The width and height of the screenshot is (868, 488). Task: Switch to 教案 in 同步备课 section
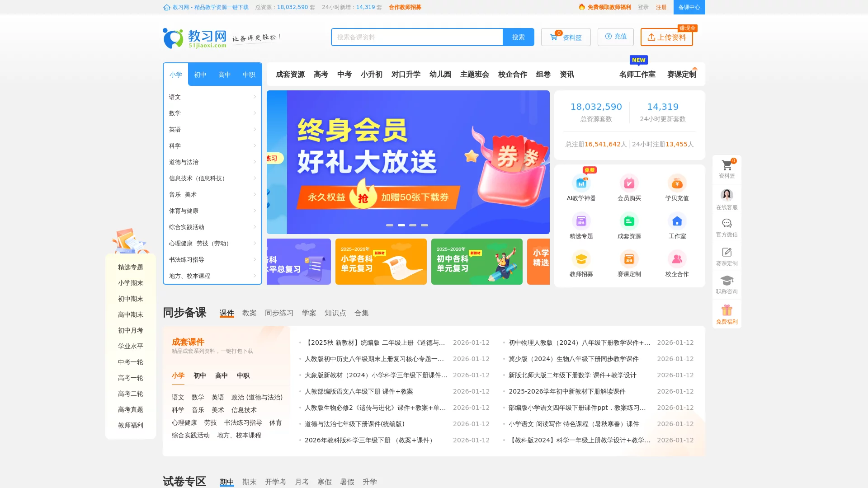tap(249, 313)
